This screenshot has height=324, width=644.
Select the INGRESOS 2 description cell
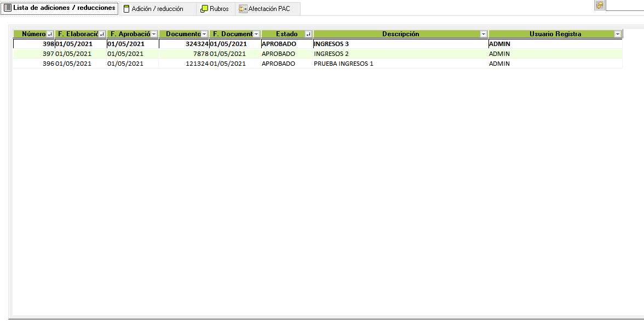pos(400,54)
